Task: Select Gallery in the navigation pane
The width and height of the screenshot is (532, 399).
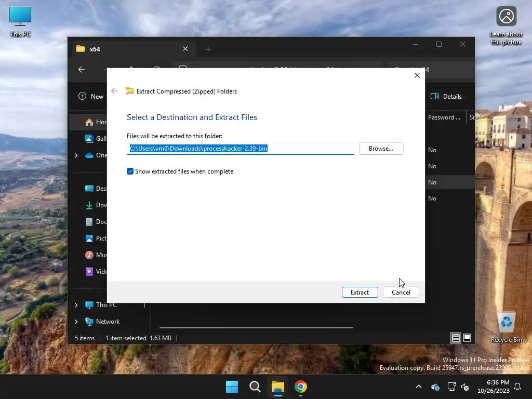Action: [x=96, y=138]
